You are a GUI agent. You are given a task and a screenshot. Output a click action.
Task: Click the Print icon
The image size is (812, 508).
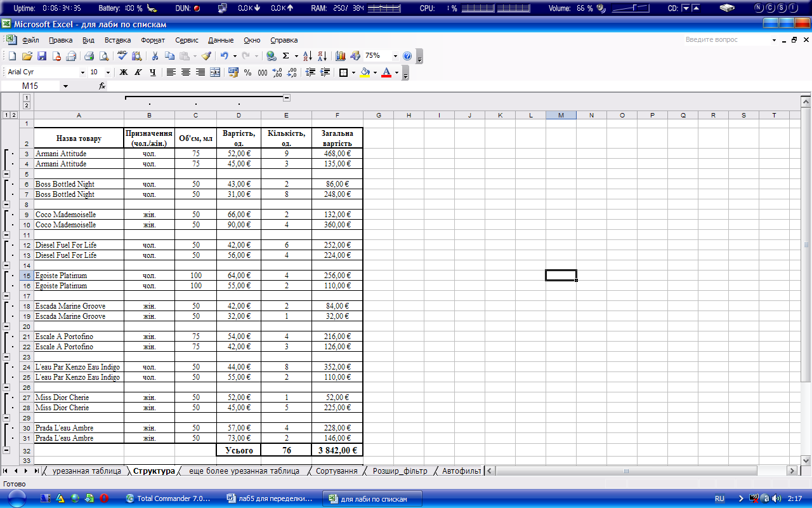pos(89,56)
